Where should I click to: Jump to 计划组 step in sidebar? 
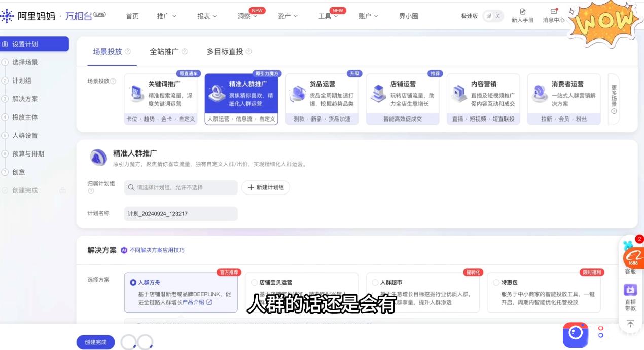click(x=22, y=81)
